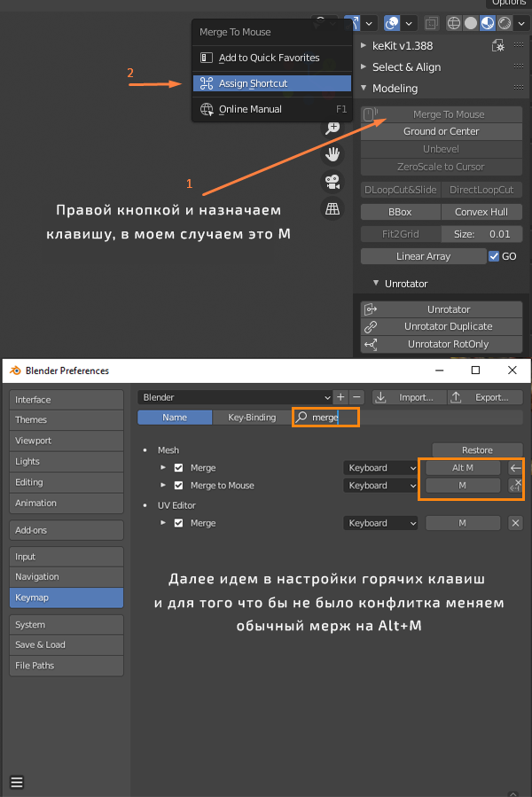The width and height of the screenshot is (532, 797).
Task: Switch to wireframe shading mode
Action: point(454,23)
